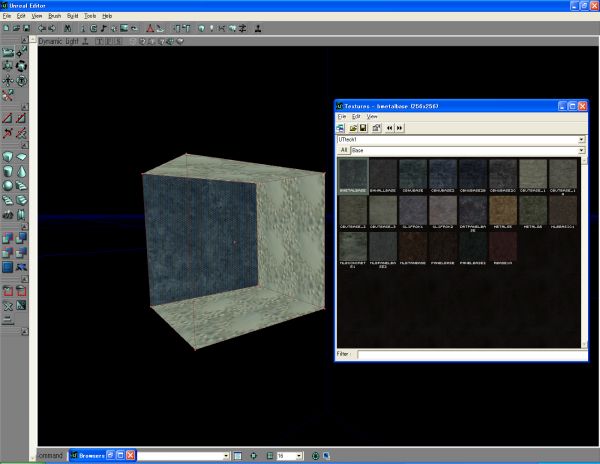
Task: Open the Brush menu in main menu bar
Action: pos(55,16)
